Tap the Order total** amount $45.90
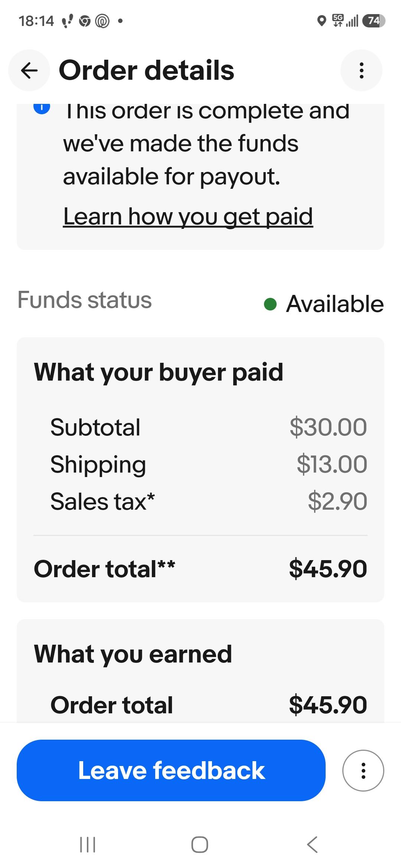This screenshot has height=868, width=401. pos(328,569)
